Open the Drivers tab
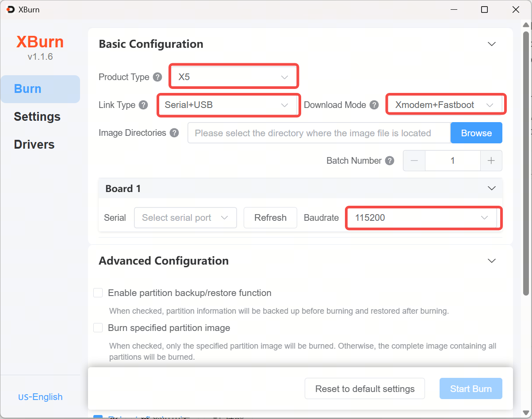Viewport: 532px width, 419px height. [x=34, y=145]
